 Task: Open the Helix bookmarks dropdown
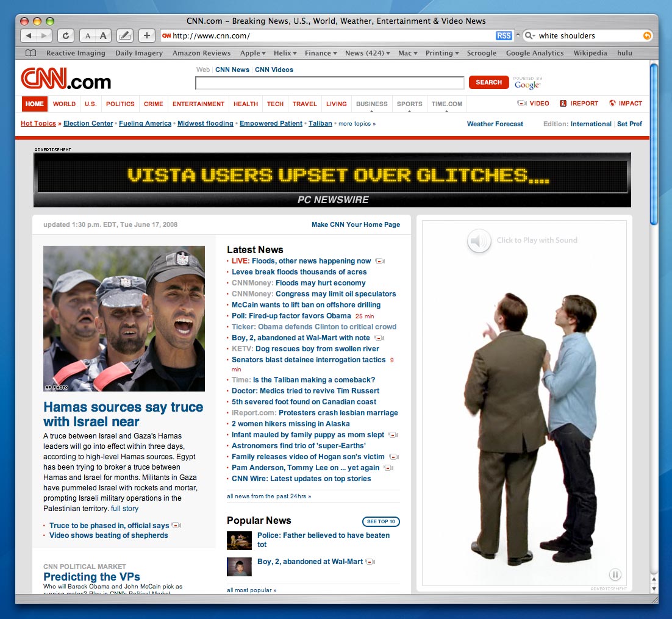click(x=285, y=53)
